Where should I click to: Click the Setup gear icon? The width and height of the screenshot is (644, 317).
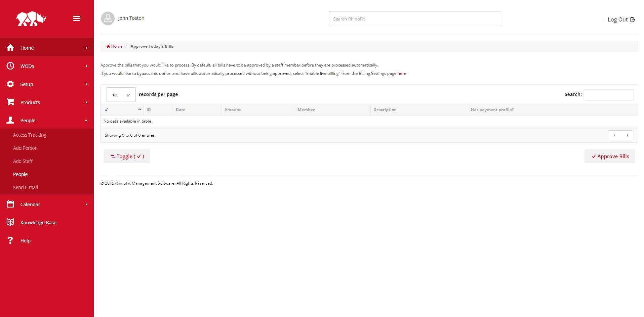[x=10, y=84]
